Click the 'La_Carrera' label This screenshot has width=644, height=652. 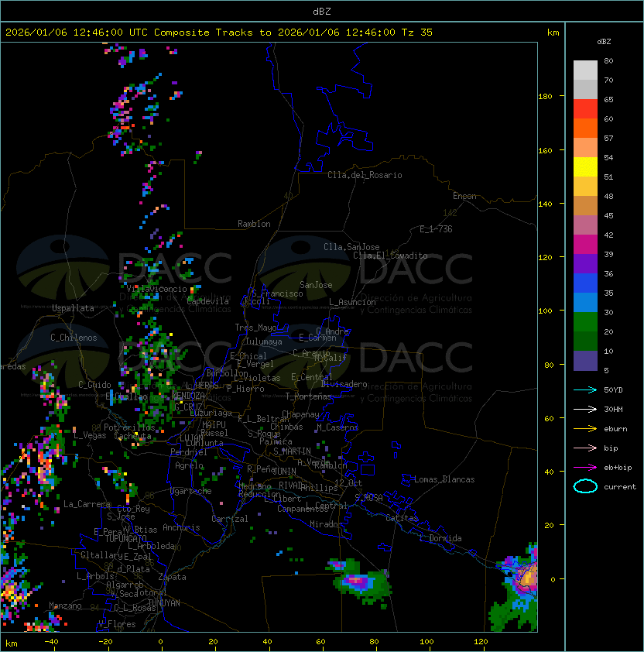87,504
